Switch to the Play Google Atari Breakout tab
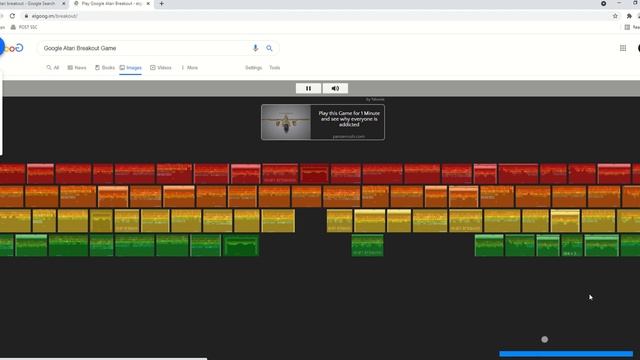Image resolution: width=640 pixels, height=360 pixels. point(111,4)
